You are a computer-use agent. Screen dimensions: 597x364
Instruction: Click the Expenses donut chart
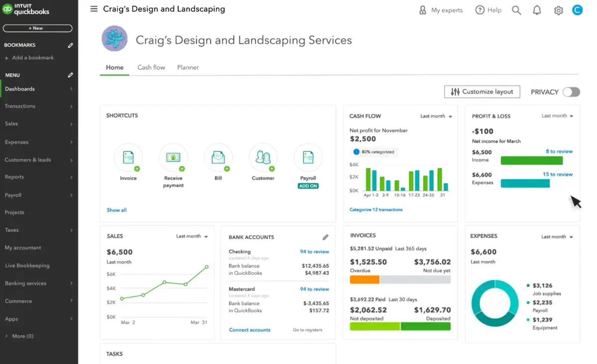pos(494,303)
